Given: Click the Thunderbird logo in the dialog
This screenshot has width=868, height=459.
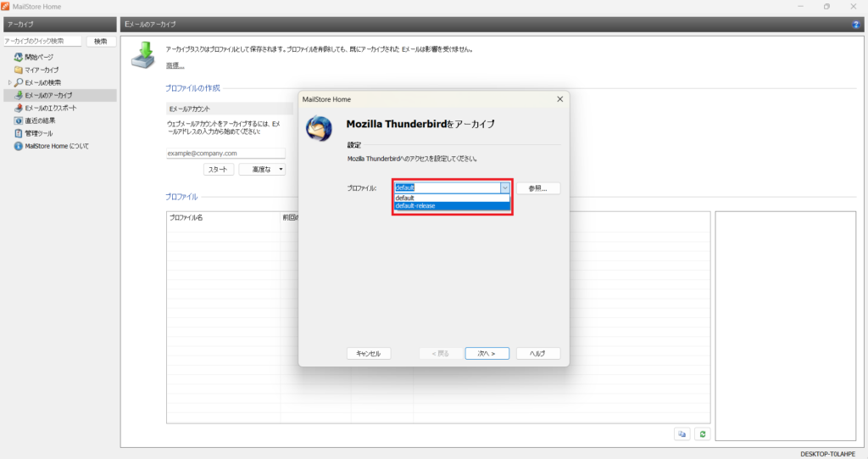Looking at the screenshot, I should [x=319, y=129].
